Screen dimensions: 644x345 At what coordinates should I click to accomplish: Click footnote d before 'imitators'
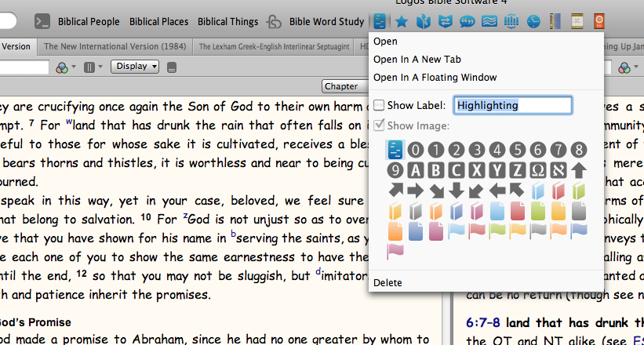(318, 272)
